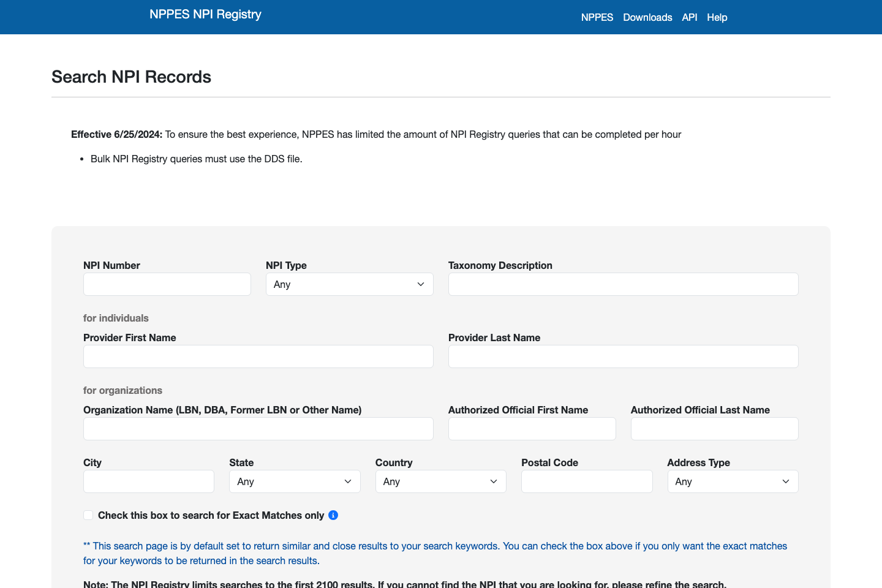
Task: Click Help in the navigation bar
Action: (x=717, y=17)
